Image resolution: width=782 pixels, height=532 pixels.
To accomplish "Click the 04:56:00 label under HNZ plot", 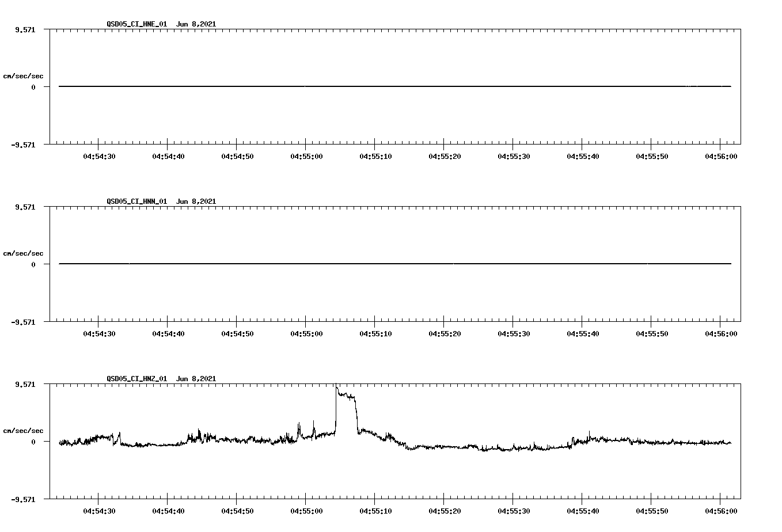I will pos(721,511).
